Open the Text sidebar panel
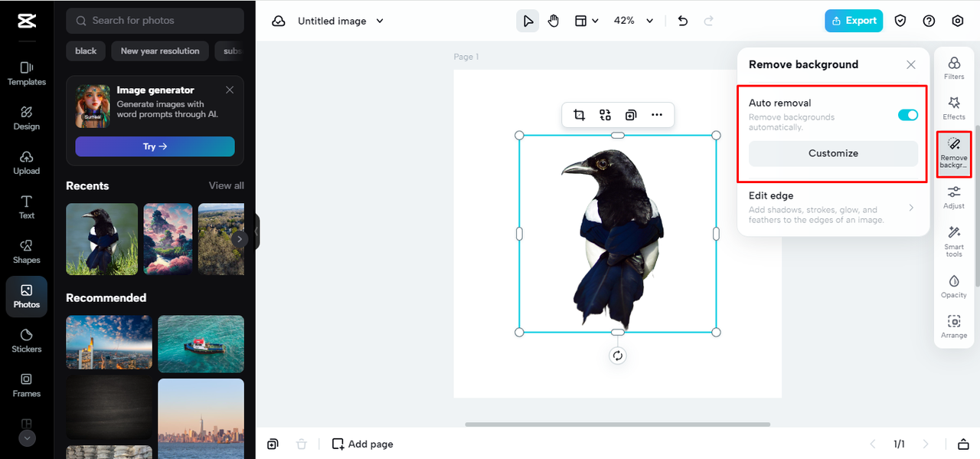The image size is (980, 459). 27,207
